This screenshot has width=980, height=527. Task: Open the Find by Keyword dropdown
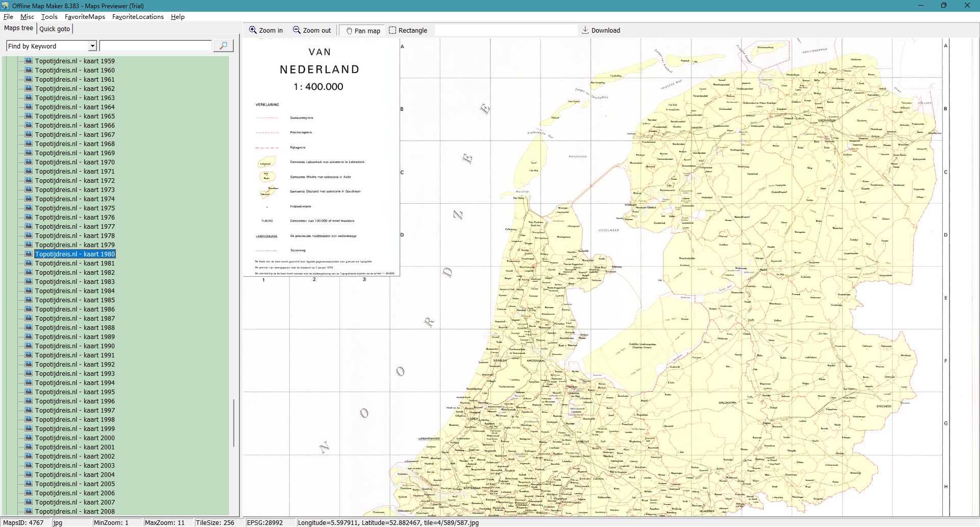point(92,46)
